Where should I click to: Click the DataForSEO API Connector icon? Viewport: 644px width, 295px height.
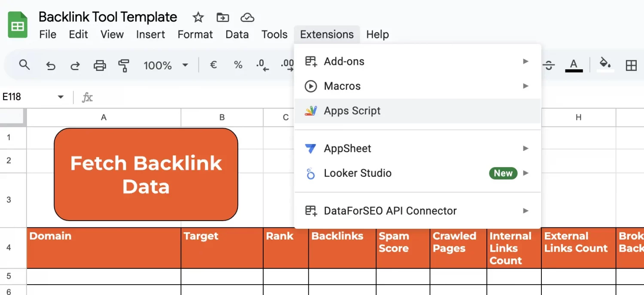pos(311,211)
